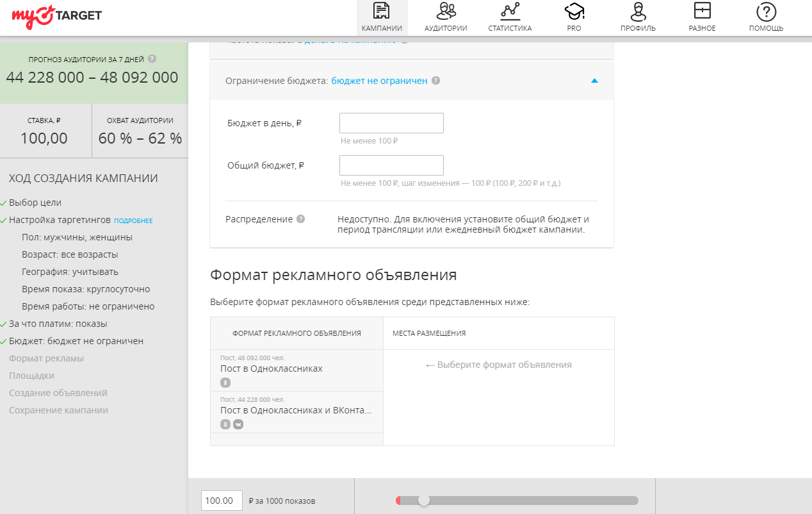
Task: Open the Помощь question mark icon
Action: coord(766,12)
